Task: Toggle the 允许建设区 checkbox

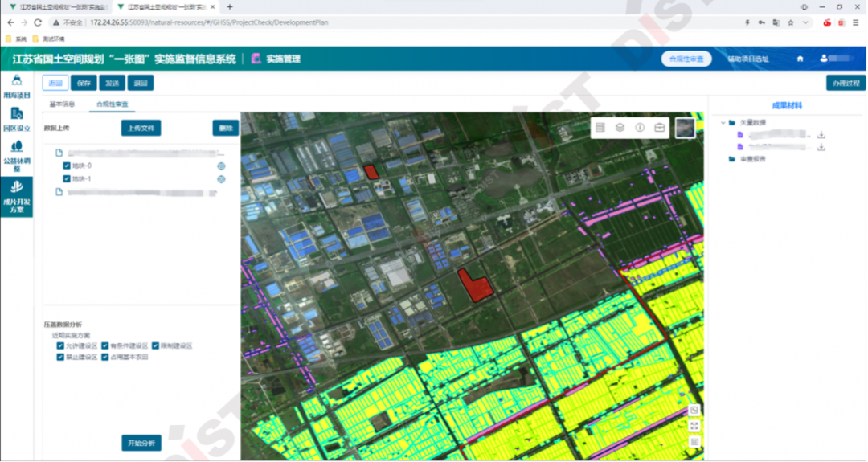Action: point(60,345)
